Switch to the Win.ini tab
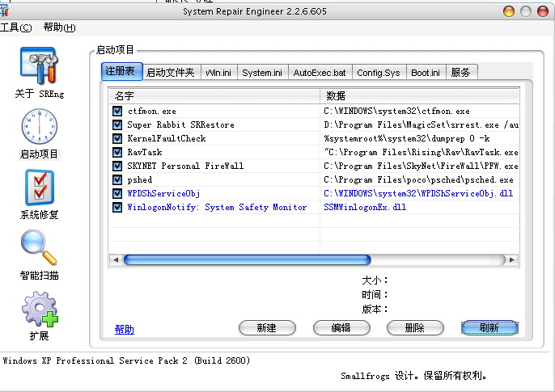Viewport: 555px width, 392px height. pos(219,73)
